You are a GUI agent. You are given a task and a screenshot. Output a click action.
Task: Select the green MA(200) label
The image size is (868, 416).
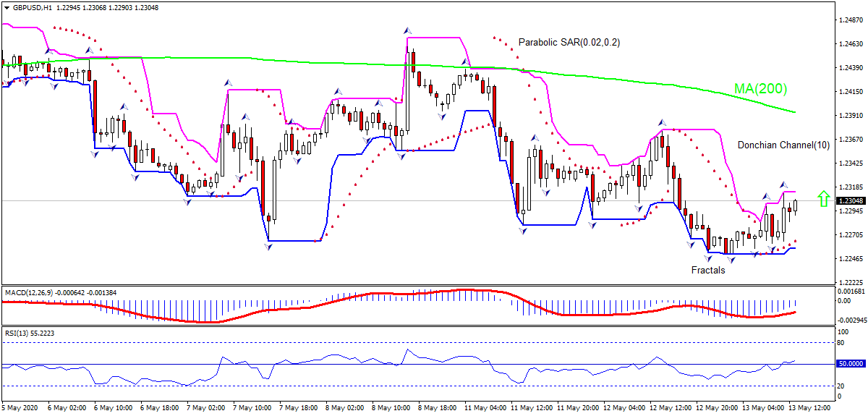[x=761, y=89]
